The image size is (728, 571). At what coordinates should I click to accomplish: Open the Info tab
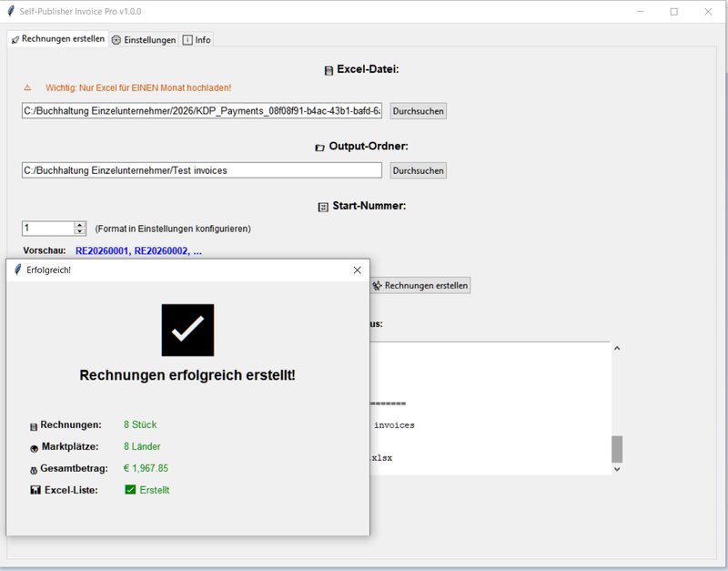197,40
